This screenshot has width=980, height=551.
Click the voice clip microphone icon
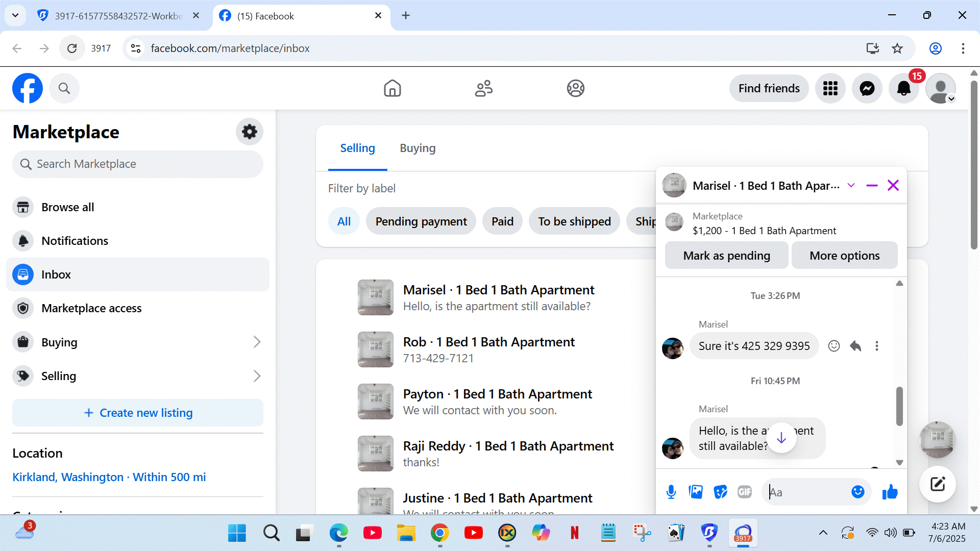tap(671, 492)
